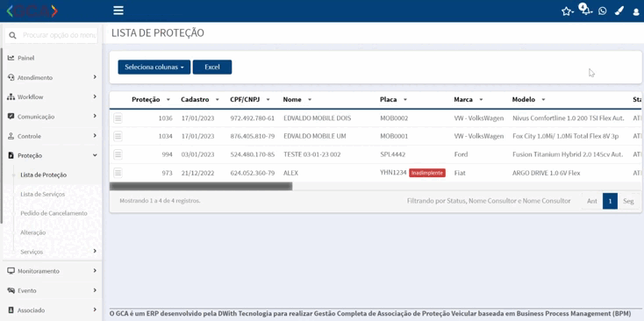Open the Serviços submenu item

tap(32, 252)
